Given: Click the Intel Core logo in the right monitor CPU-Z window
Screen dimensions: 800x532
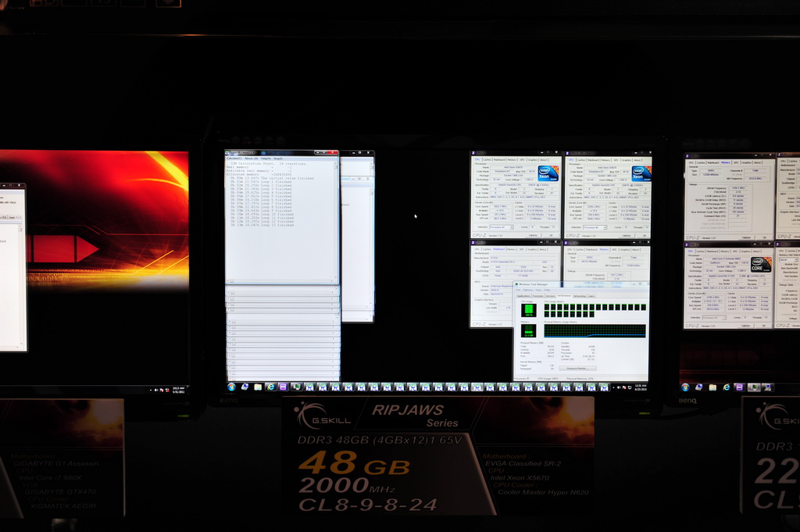Looking at the screenshot, I should point(761,264).
